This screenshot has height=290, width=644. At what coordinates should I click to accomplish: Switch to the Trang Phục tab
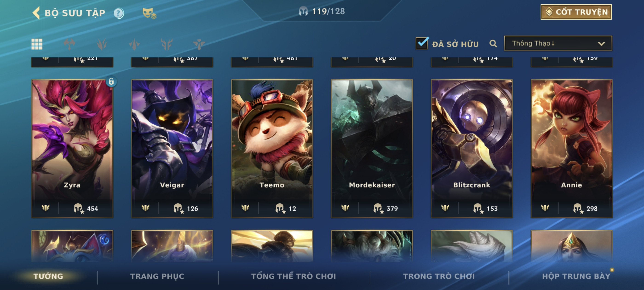coord(157,276)
